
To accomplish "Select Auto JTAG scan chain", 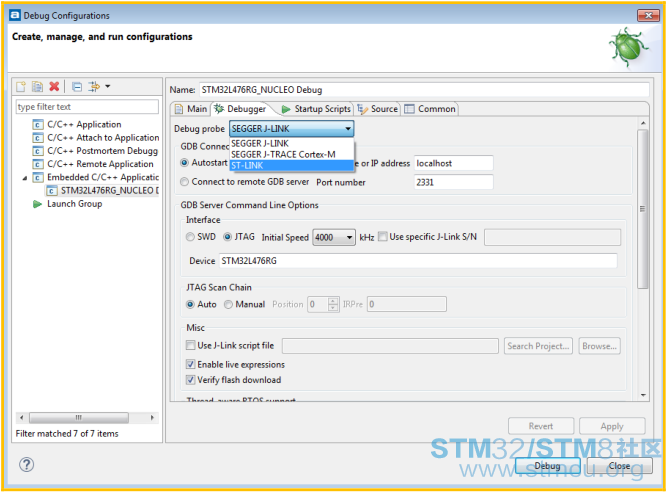I will point(190,304).
